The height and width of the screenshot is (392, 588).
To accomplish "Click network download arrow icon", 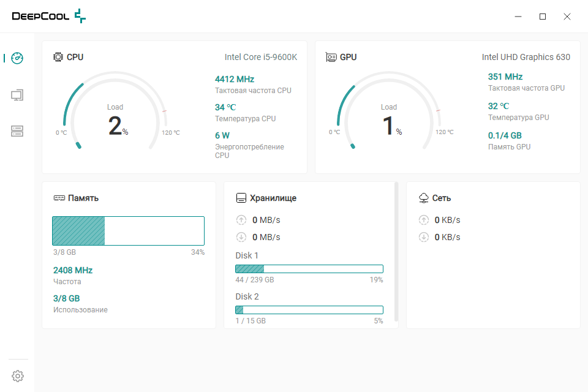I will pos(424,237).
